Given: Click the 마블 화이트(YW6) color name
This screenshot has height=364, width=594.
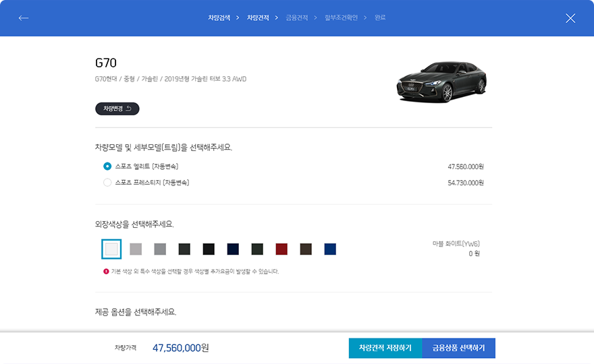Looking at the screenshot, I should [456, 243].
